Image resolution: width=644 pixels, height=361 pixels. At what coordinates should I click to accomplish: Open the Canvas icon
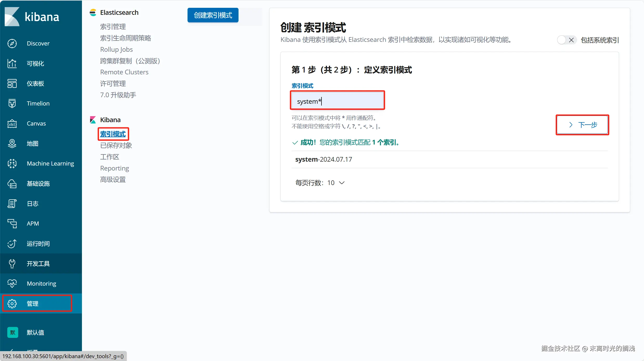click(x=12, y=123)
